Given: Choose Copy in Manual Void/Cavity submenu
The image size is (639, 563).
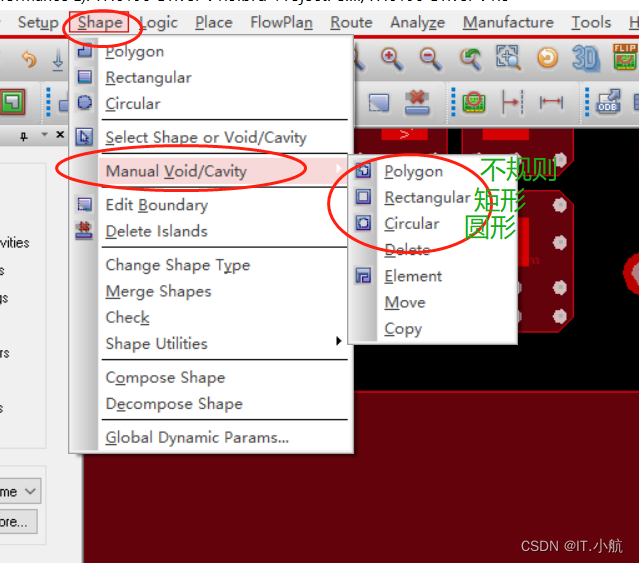Looking at the screenshot, I should (434, 328).
